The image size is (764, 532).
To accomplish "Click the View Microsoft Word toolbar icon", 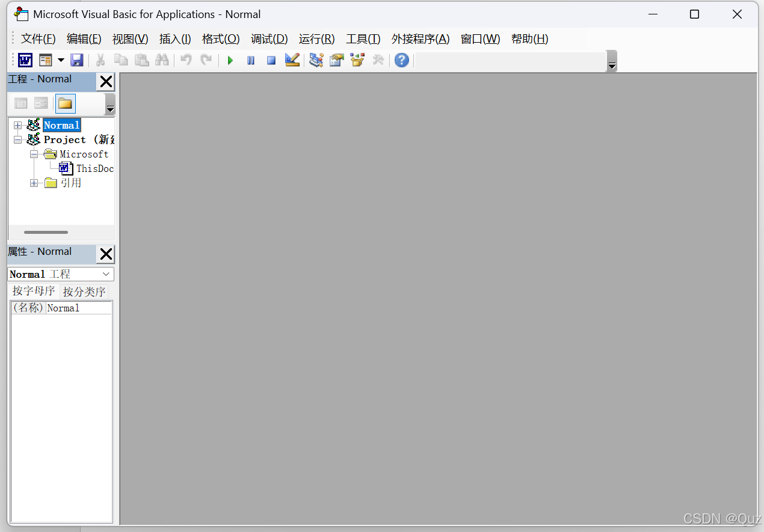I will [x=25, y=60].
